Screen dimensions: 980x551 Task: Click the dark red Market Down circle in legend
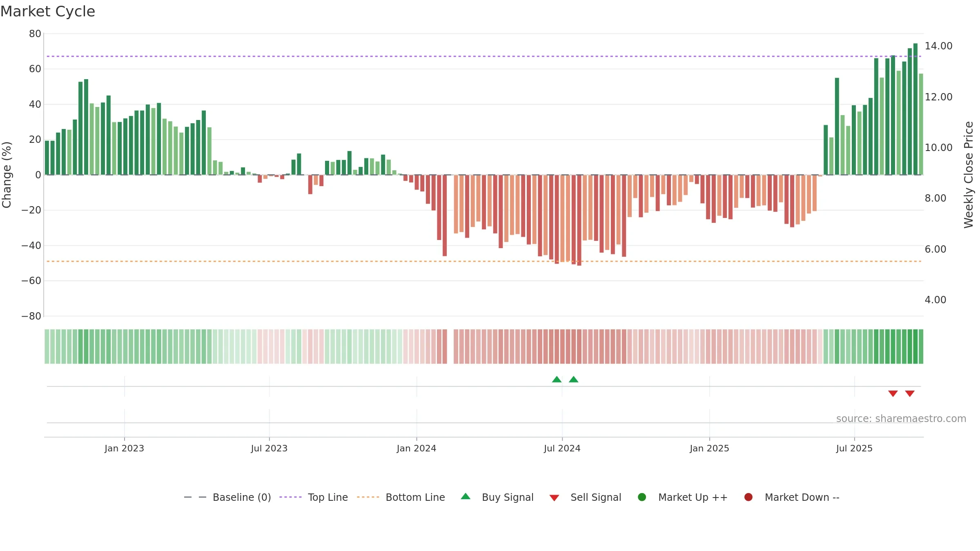point(748,497)
